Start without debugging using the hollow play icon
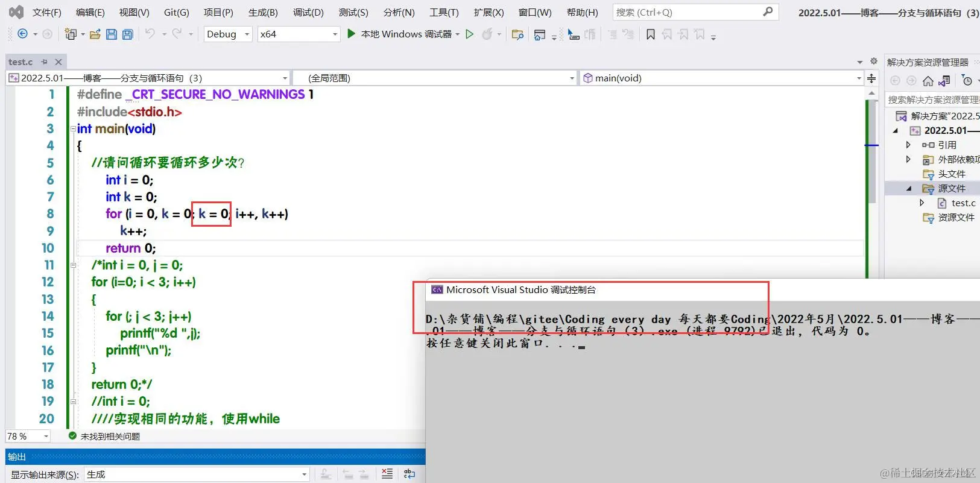The image size is (980, 483). [x=469, y=34]
